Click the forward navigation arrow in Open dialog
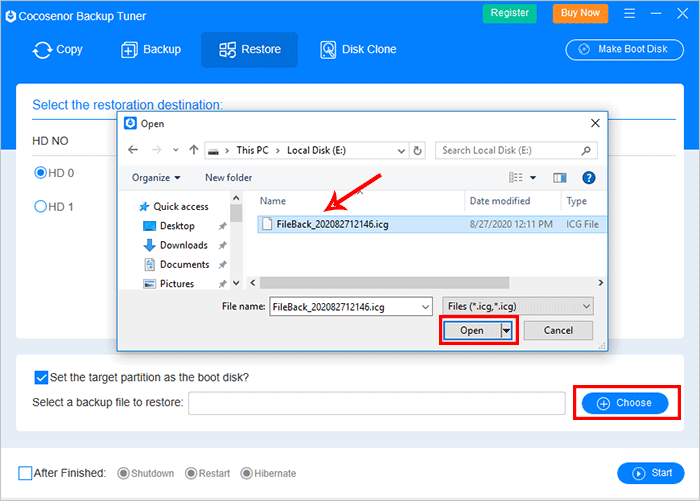The height and width of the screenshot is (501, 700). click(156, 150)
